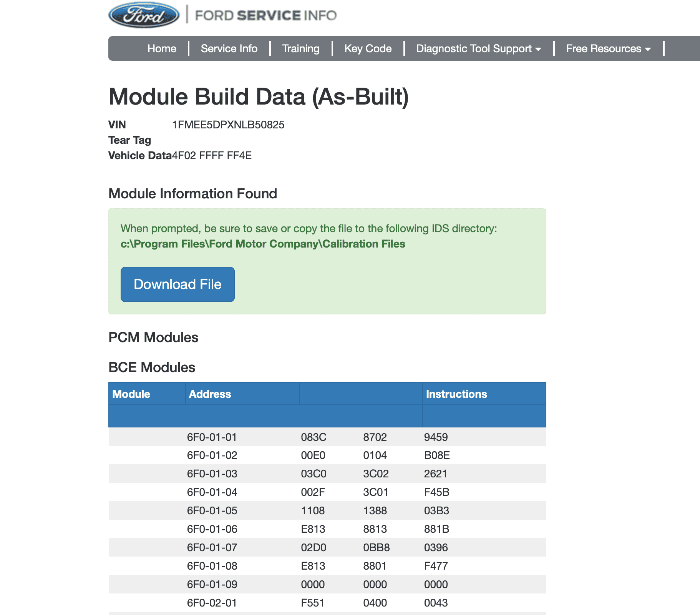Open the Service Info menu item
Screen dimensions: 700x615
pyautogui.click(x=229, y=48)
